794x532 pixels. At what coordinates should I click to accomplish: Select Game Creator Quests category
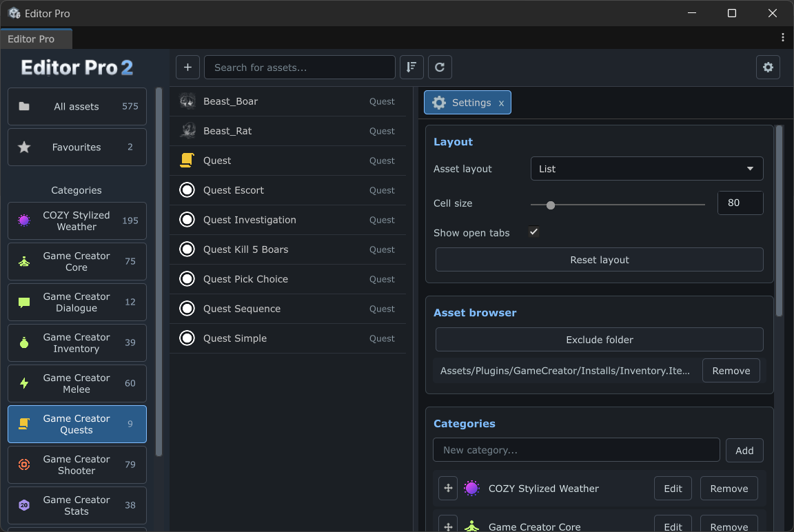77,424
